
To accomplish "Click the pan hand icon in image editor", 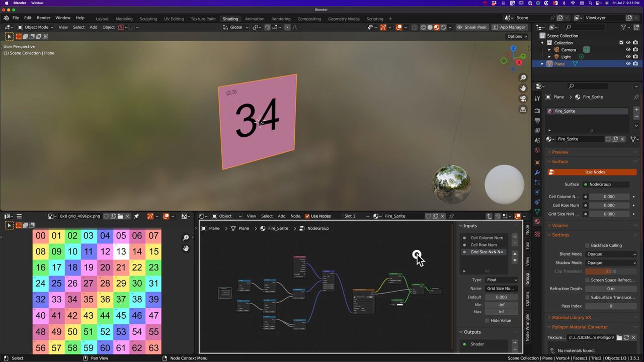I will click(186, 248).
